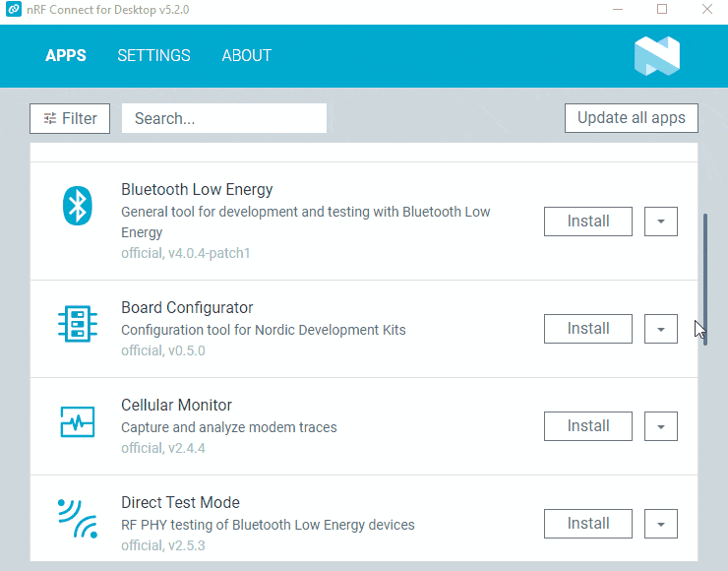Maximize the nRF Connect window
This screenshot has width=728, height=571.
(x=662, y=9)
